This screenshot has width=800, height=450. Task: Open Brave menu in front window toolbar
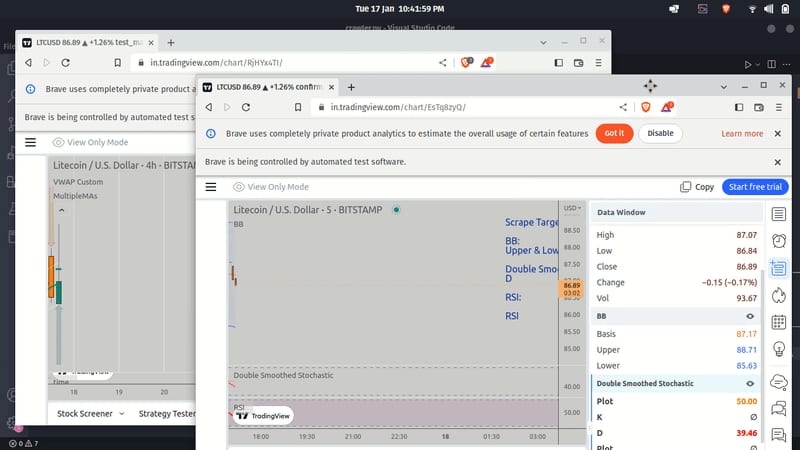(x=779, y=107)
